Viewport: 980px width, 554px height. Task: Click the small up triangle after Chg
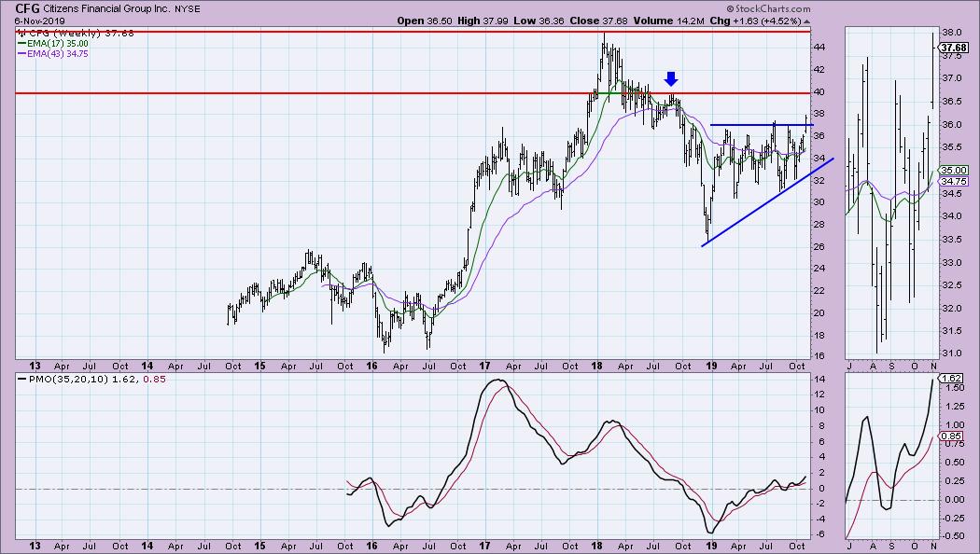coord(807,21)
